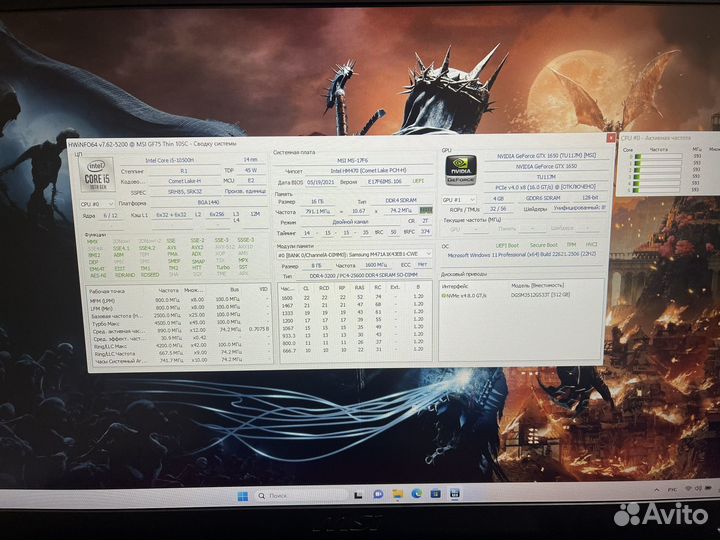Click the 6x256 L2 cache field

pyautogui.click(x=217, y=214)
